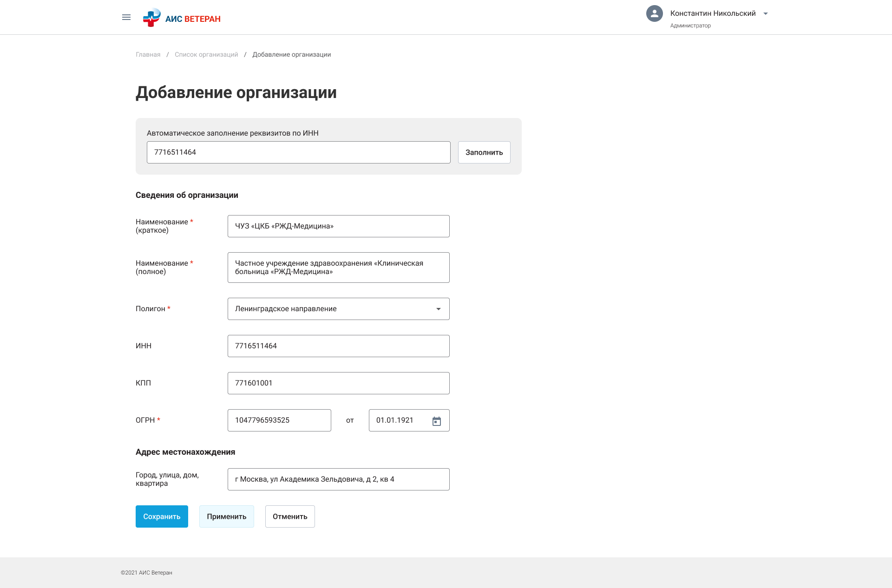Open the calendar date picker icon
Viewport: 892px width, 588px height.
click(x=437, y=421)
